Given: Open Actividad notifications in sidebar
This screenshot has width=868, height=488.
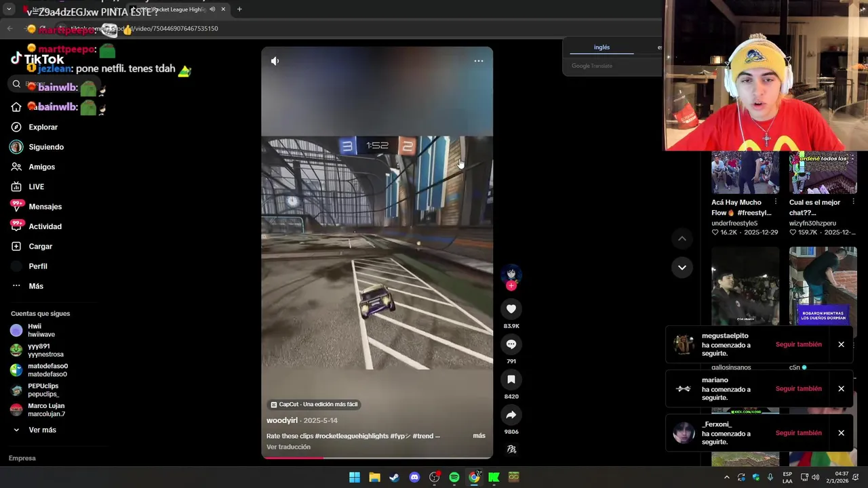Looking at the screenshot, I should tap(45, 226).
